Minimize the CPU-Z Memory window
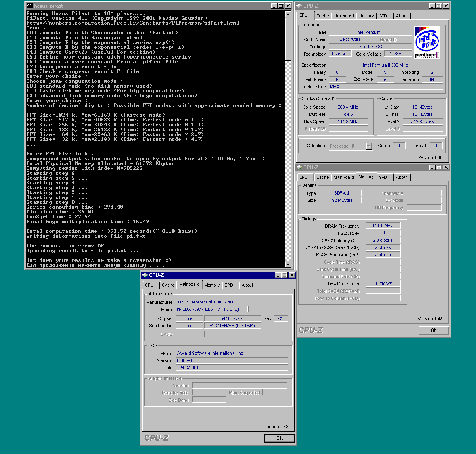 (x=432, y=167)
